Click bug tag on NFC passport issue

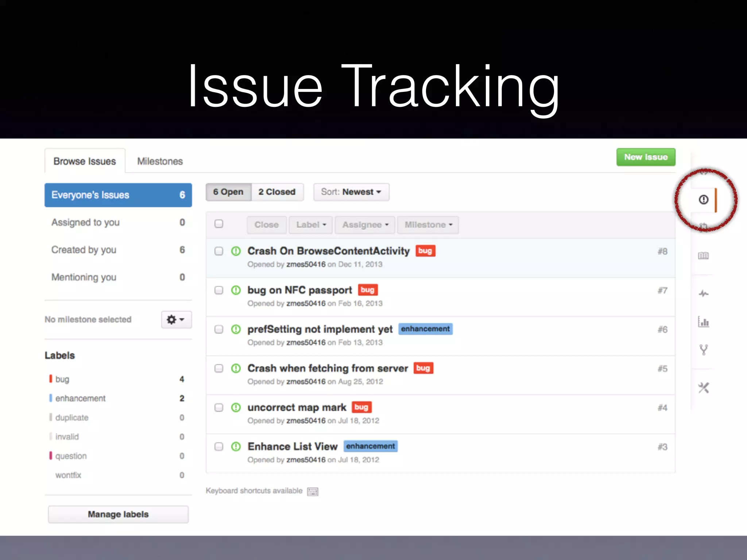point(368,290)
